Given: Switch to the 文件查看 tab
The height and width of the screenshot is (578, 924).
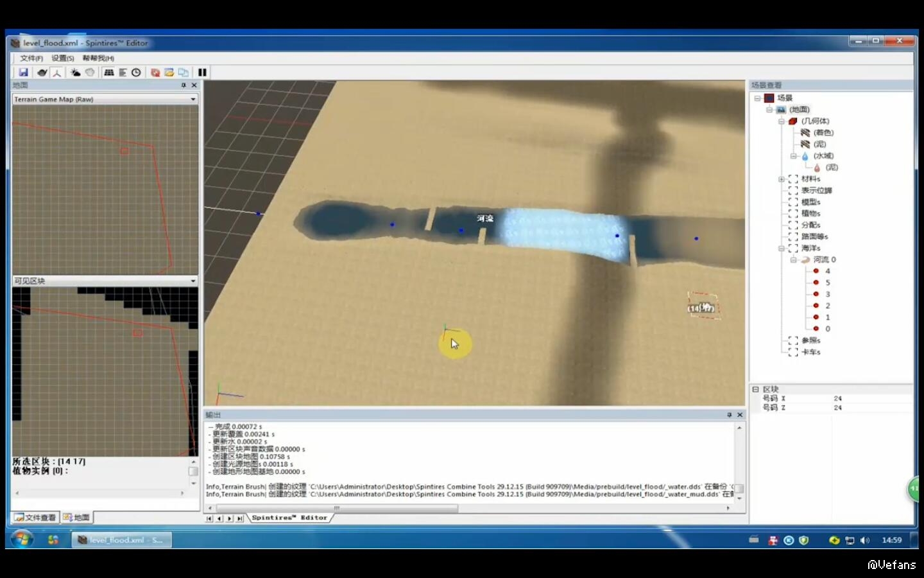Looking at the screenshot, I should pyautogui.click(x=35, y=518).
